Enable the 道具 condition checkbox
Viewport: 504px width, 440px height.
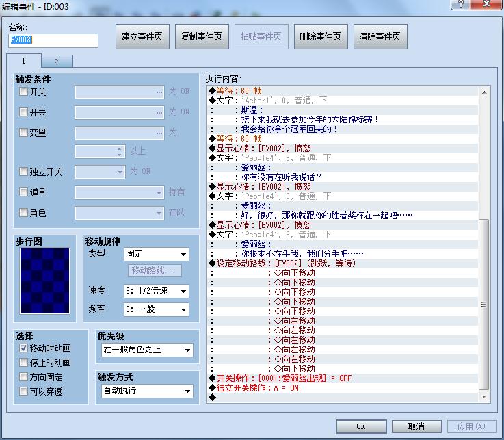click(23, 192)
